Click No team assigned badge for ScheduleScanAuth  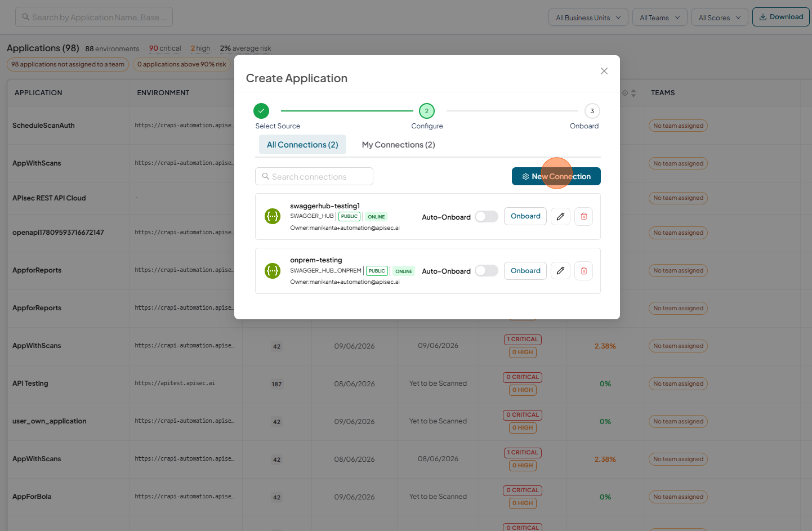[678, 126]
